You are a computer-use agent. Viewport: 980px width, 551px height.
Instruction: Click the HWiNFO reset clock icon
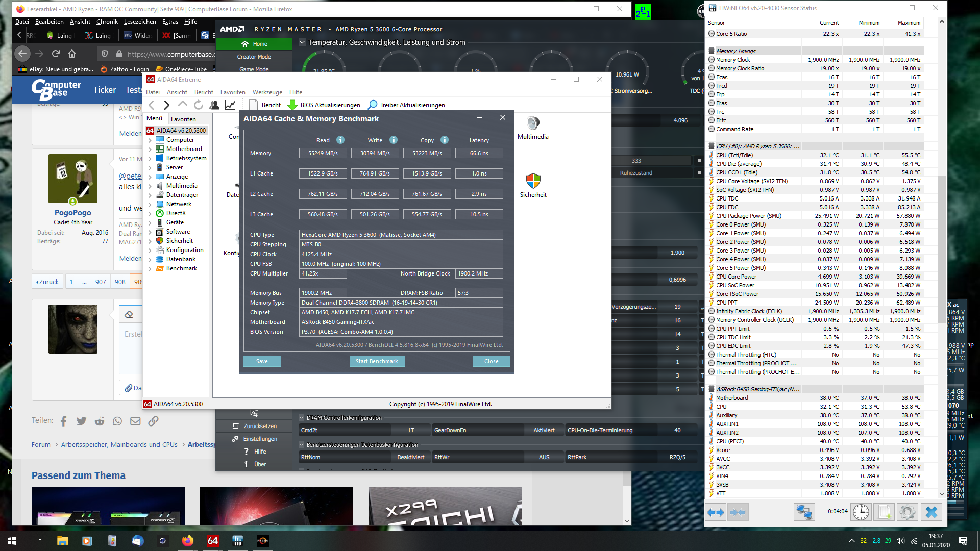tap(861, 512)
